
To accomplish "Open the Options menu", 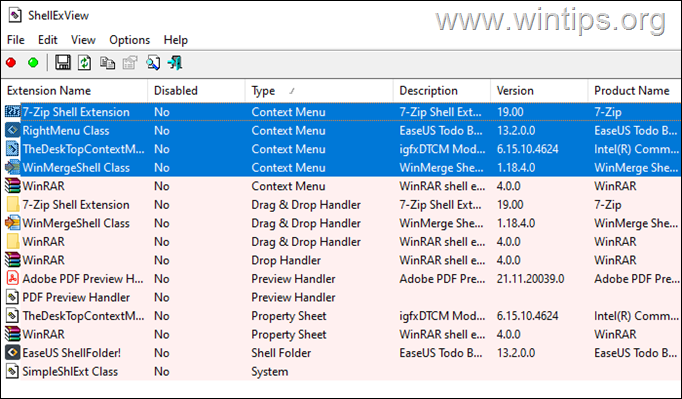I will pyautogui.click(x=130, y=40).
